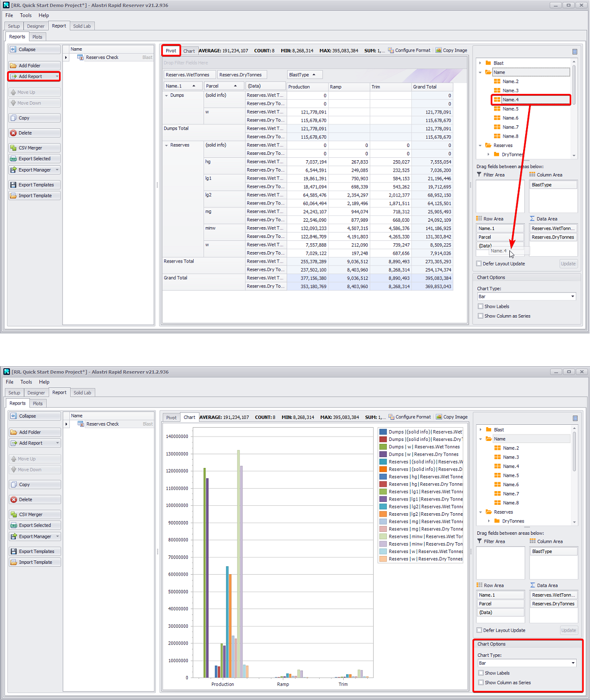The width and height of the screenshot is (590, 700).
Task: Click Export Templates icon in lower chart window
Action: click(14, 552)
